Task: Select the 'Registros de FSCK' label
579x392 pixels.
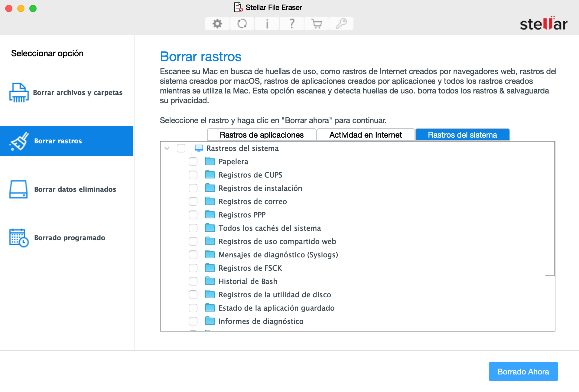Action: [x=250, y=268]
